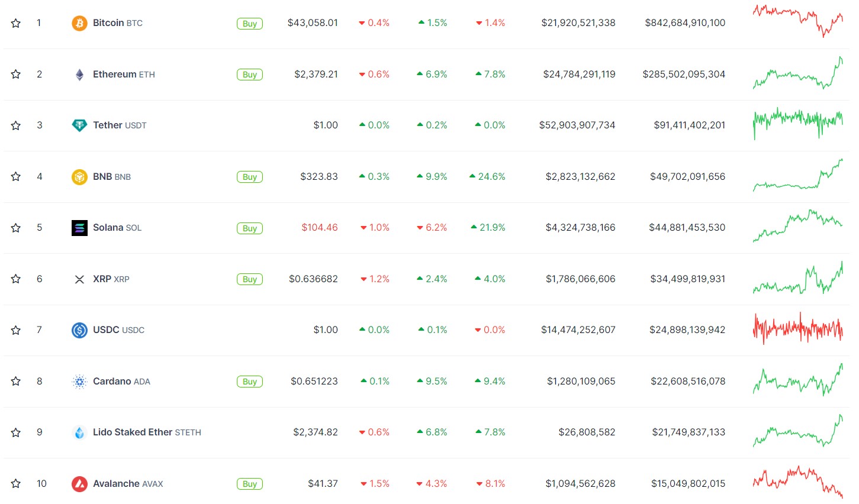Click the Bitcoin coin logo
Screen dimensions: 859x504
pyautogui.click(x=80, y=23)
